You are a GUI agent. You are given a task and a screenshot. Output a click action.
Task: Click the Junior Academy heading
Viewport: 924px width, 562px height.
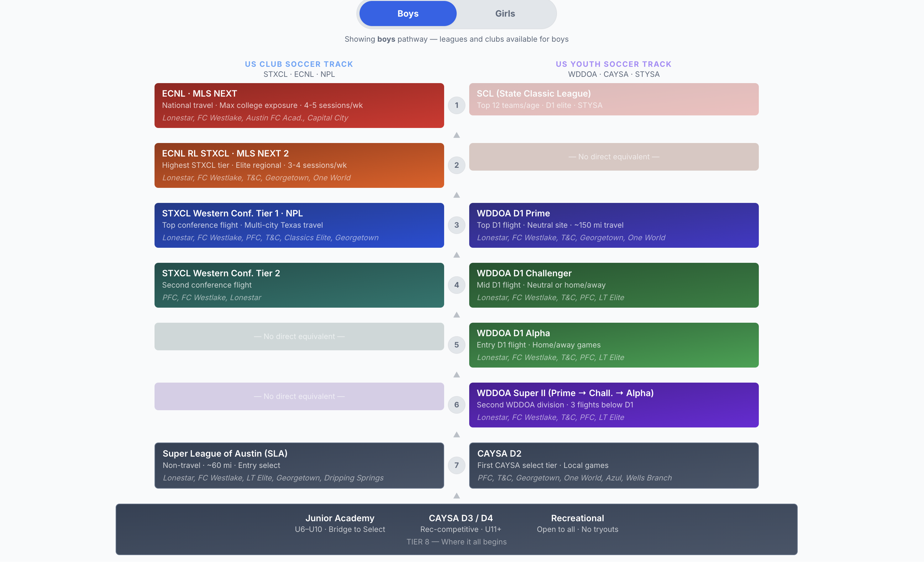(x=340, y=518)
